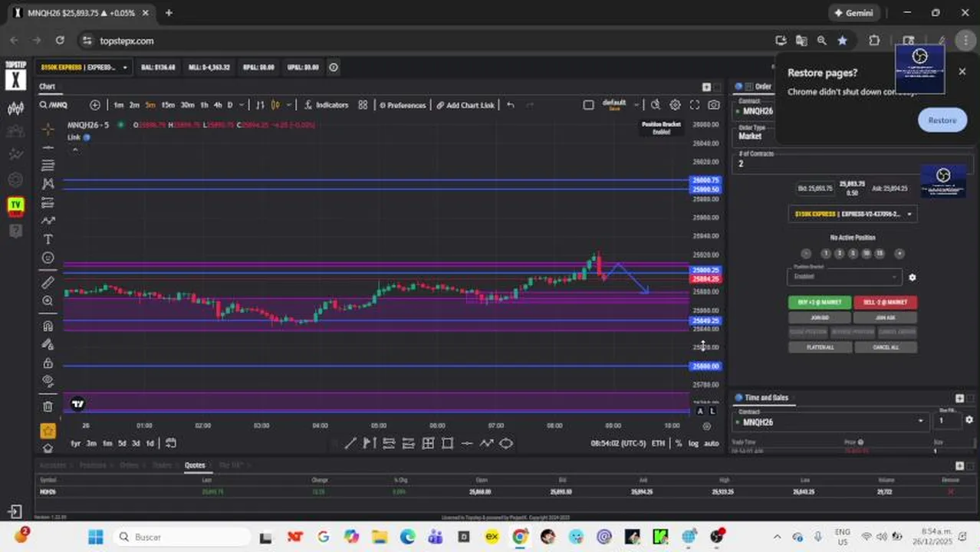Collapse the indicator legend chevron

(x=75, y=149)
